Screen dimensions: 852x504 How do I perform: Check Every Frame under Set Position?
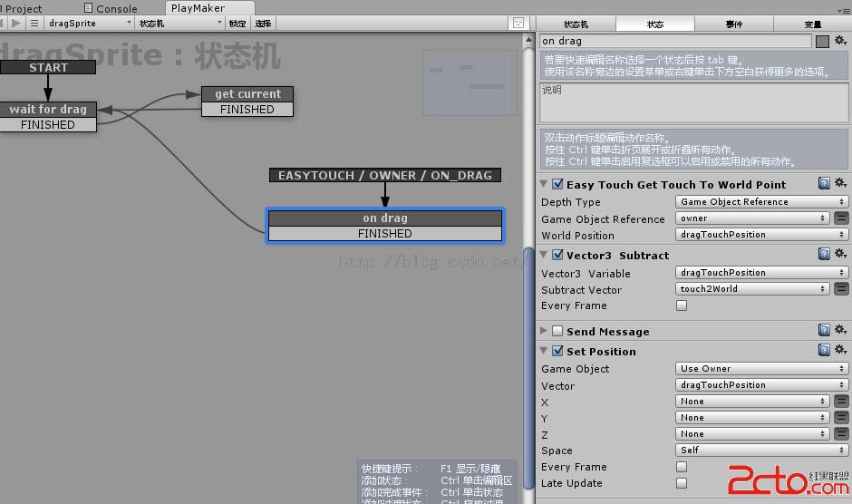[682, 467]
